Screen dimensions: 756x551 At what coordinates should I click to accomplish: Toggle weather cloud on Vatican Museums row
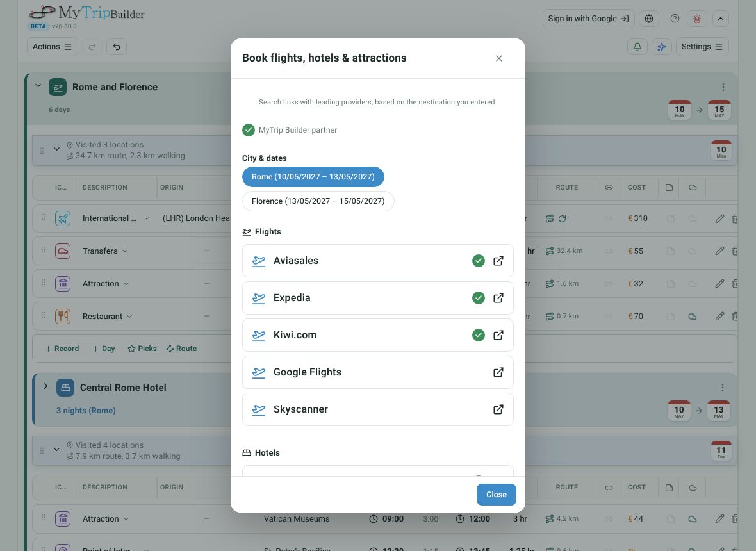[693, 519]
